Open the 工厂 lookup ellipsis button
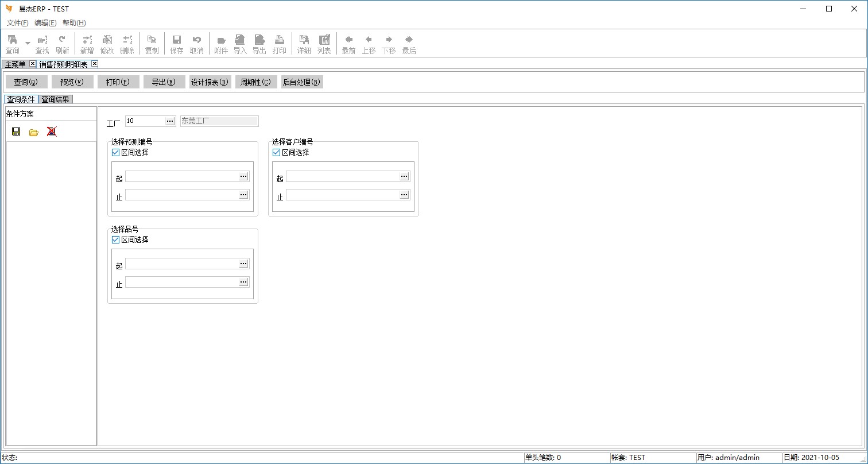868x464 pixels. pos(170,121)
